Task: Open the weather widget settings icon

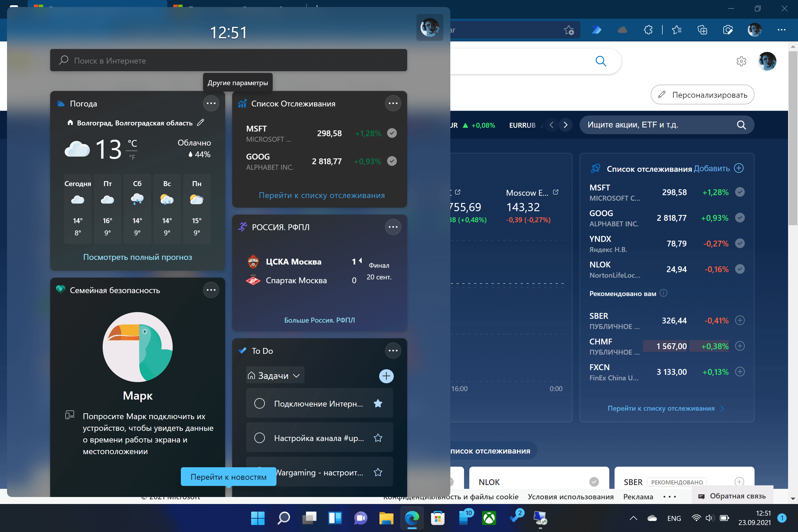Action: [211, 103]
